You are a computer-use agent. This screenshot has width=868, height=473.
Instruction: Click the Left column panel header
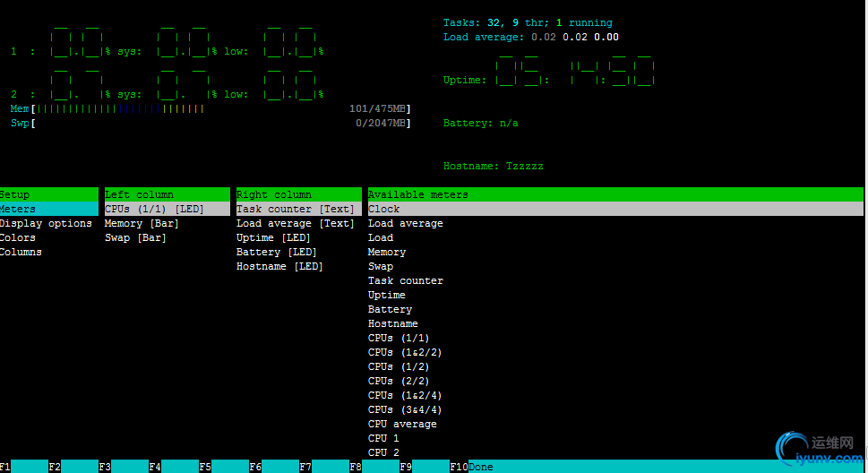point(168,194)
